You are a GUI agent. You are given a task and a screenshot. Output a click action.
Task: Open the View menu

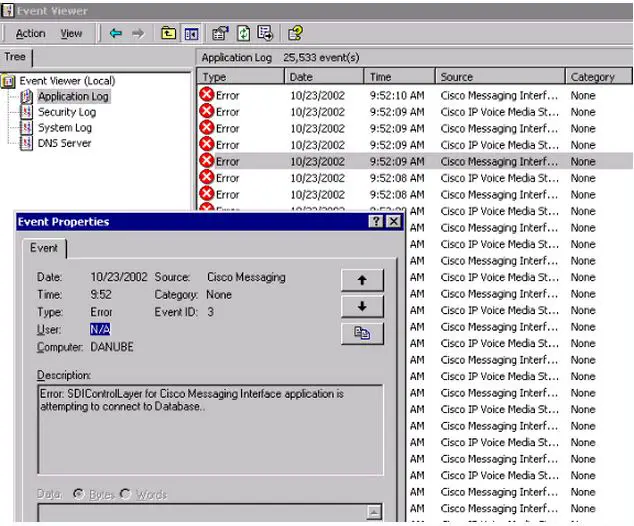[71, 34]
